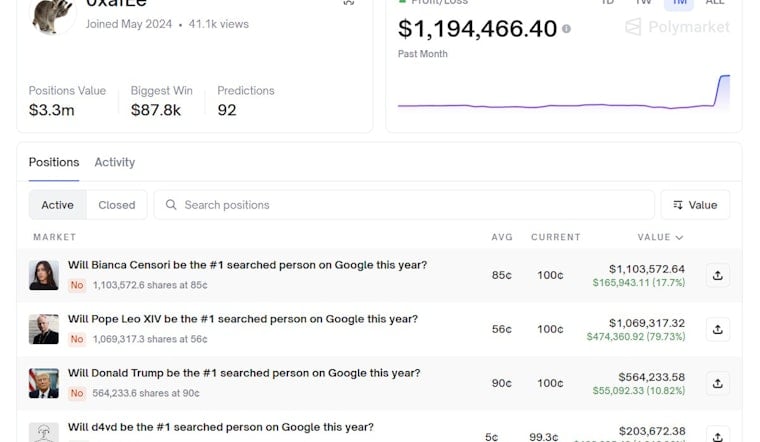Click the profit/loss line chart
The image size is (760, 442).
(x=564, y=92)
